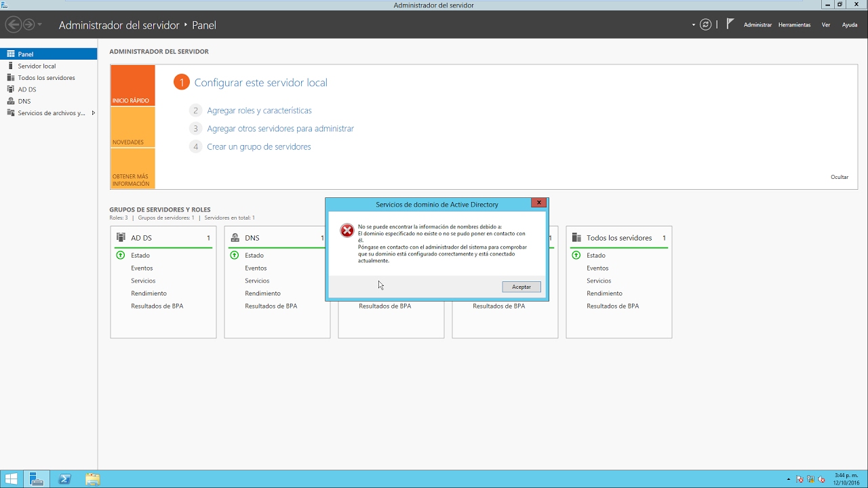
Task: Open Servicios in Todos los servidores tile
Action: pos(599,281)
